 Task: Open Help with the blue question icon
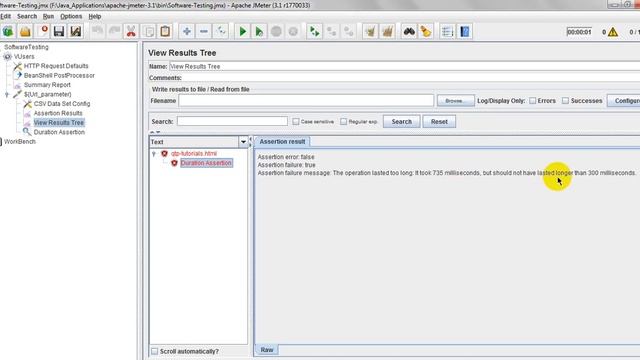[464, 31]
